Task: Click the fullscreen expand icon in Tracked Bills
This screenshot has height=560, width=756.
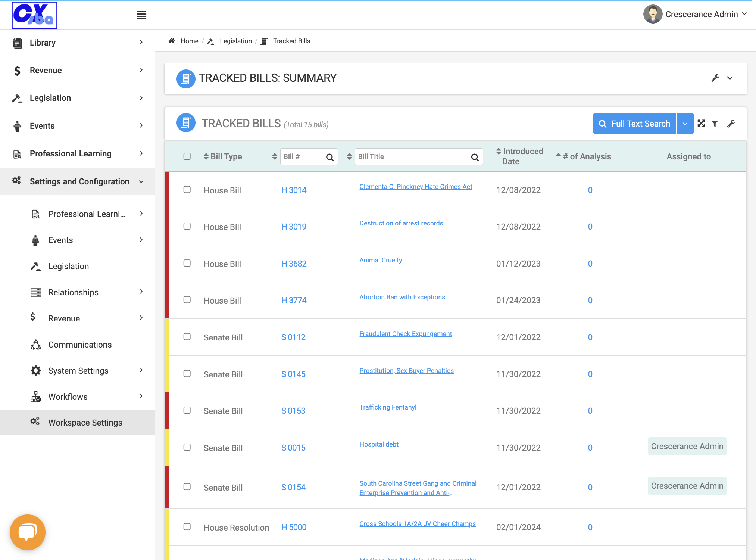Action: pos(701,124)
